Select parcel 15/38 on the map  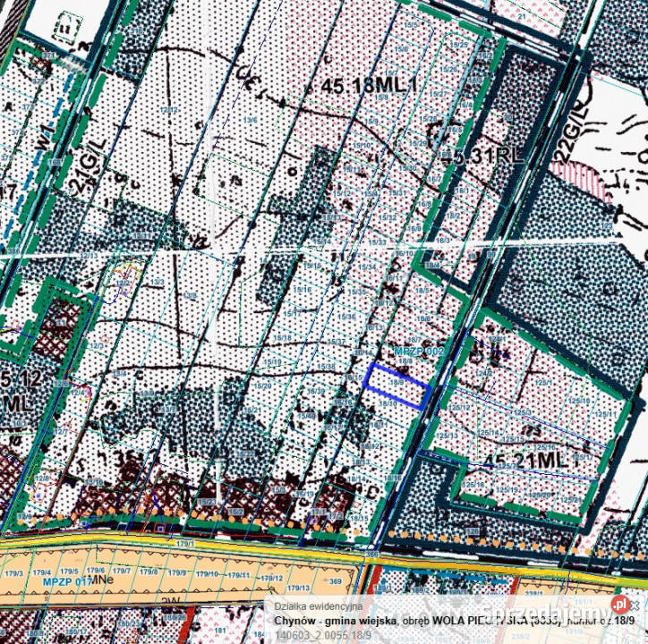(x=327, y=367)
